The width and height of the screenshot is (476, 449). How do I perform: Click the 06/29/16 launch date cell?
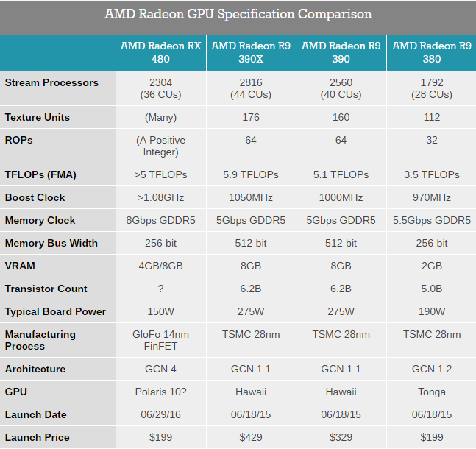(161, 414)
